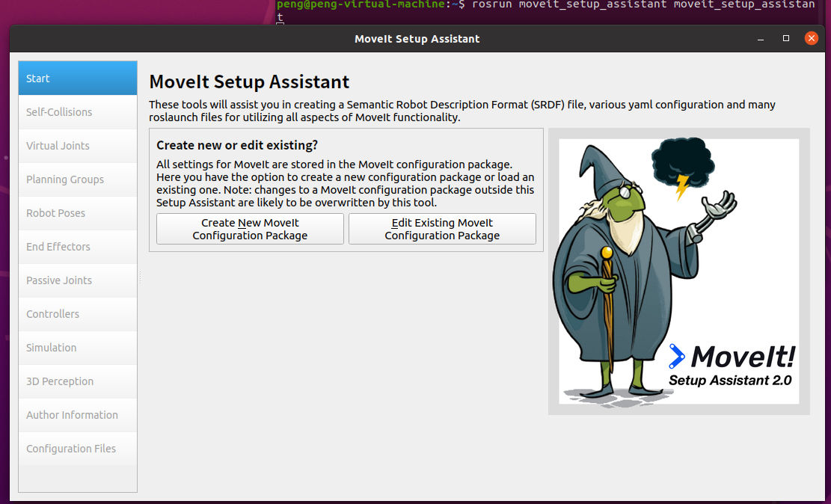This screenshot has width=831, height=504.
Task: Click the 'Create new or edit existing?' heading
Action: [237, 145]
